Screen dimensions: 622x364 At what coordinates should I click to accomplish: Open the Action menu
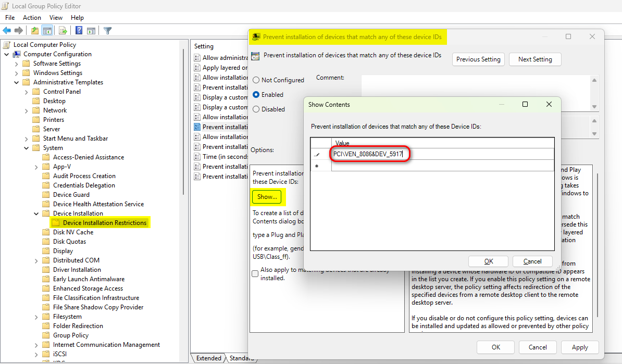[32, 17]
